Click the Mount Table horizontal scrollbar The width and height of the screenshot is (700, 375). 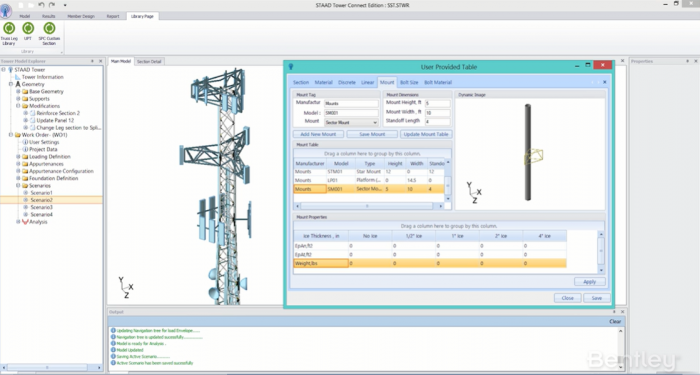(367, 206)
